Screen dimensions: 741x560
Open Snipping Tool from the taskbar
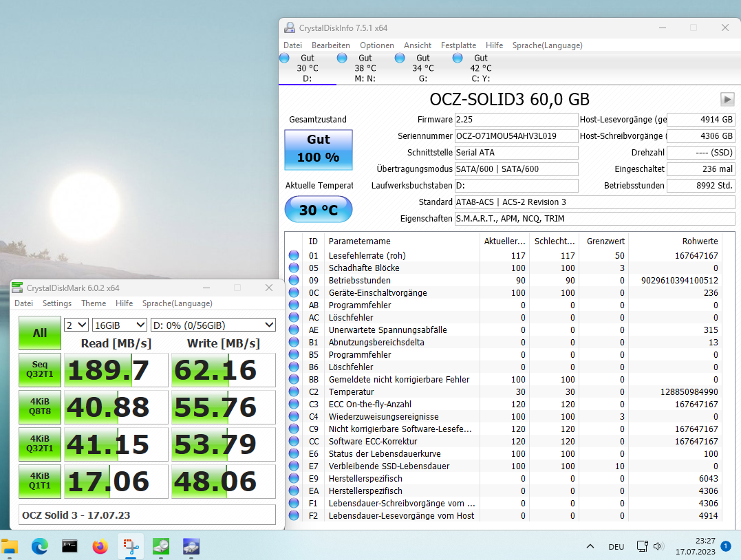pyautogui.click(x=131, y=547)
